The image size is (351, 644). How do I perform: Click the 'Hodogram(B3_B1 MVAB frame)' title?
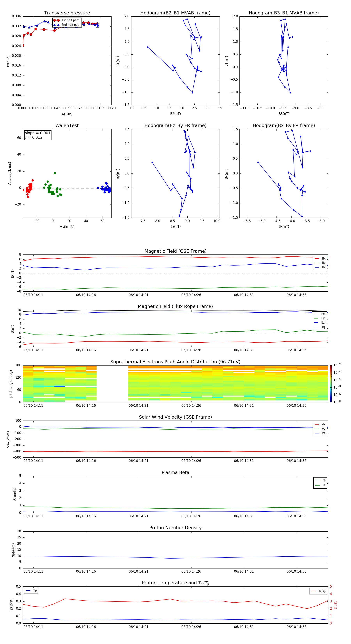click(284, 13)
